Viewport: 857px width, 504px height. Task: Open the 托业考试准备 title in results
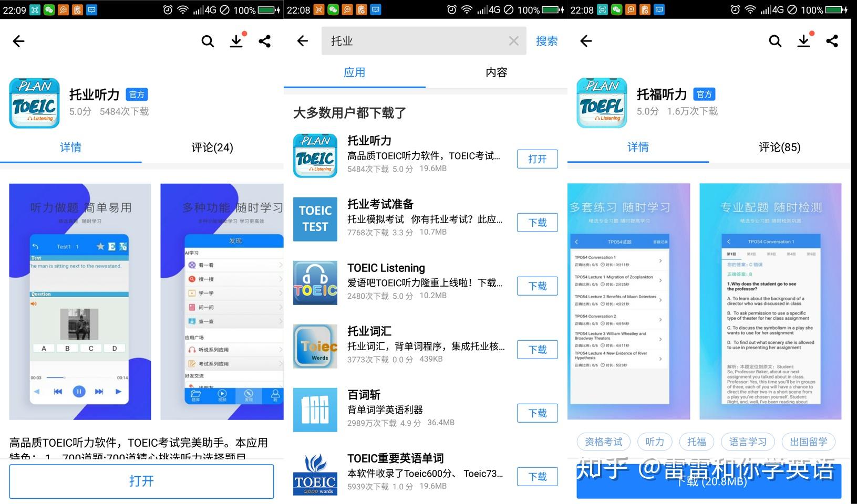pos(380,204)
